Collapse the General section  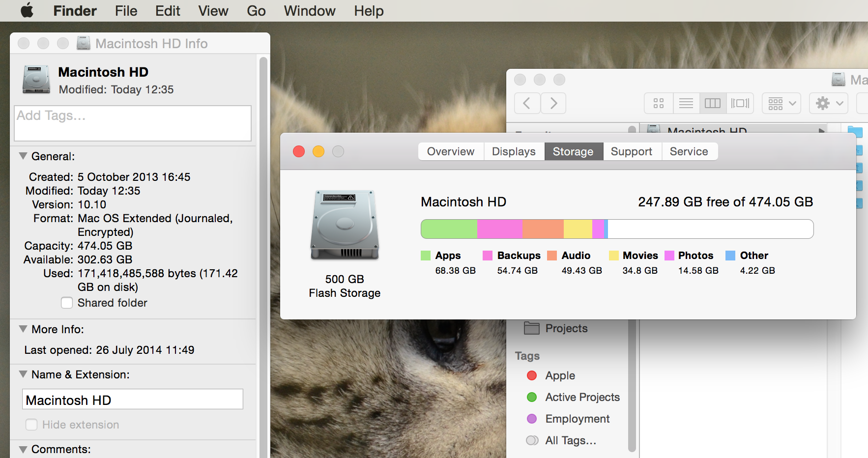(x=23, y=156)
